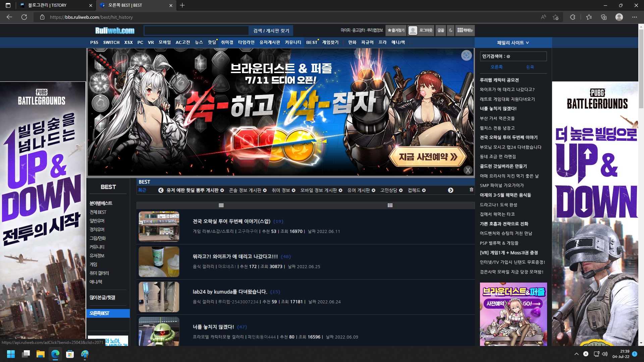Click the 즐겨찾기 star favorites button
The height and width of the screenshot is (362, 644).
[396, 31]
